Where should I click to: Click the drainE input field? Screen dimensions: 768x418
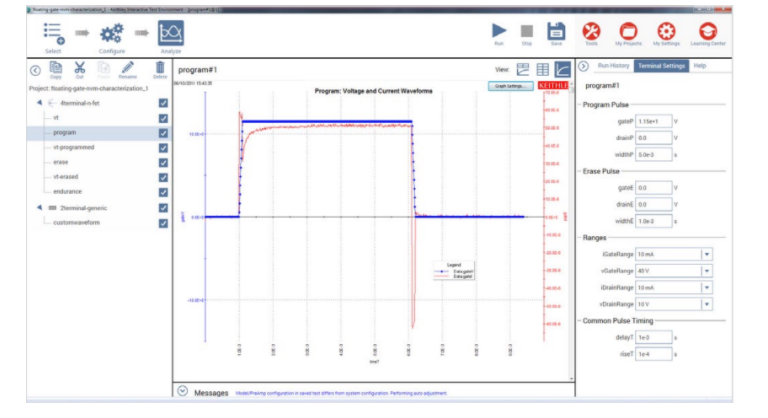(653, 205)
